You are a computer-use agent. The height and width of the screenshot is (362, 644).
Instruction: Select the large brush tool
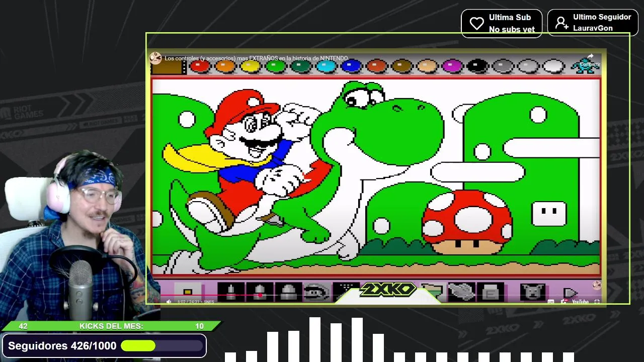[x=288, y=292]
